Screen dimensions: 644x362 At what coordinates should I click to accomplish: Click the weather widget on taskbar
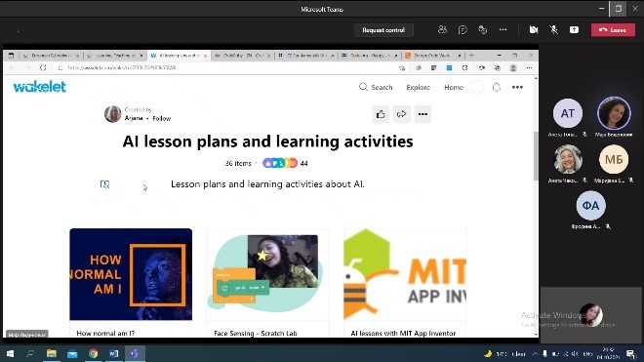click(505, 354)
